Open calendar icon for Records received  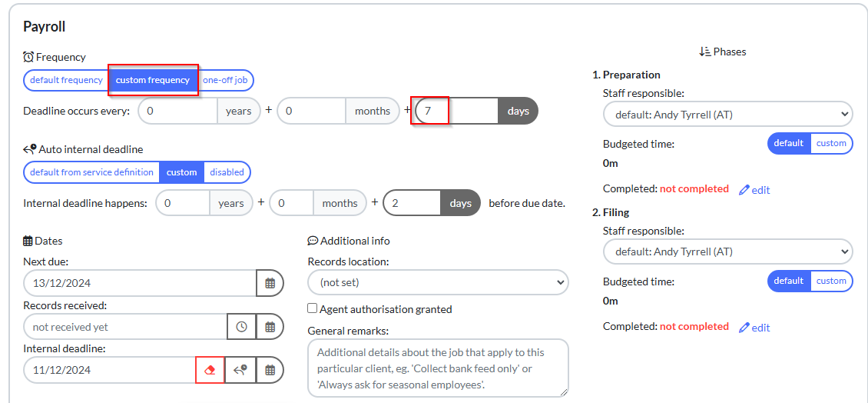coord(270,327)
